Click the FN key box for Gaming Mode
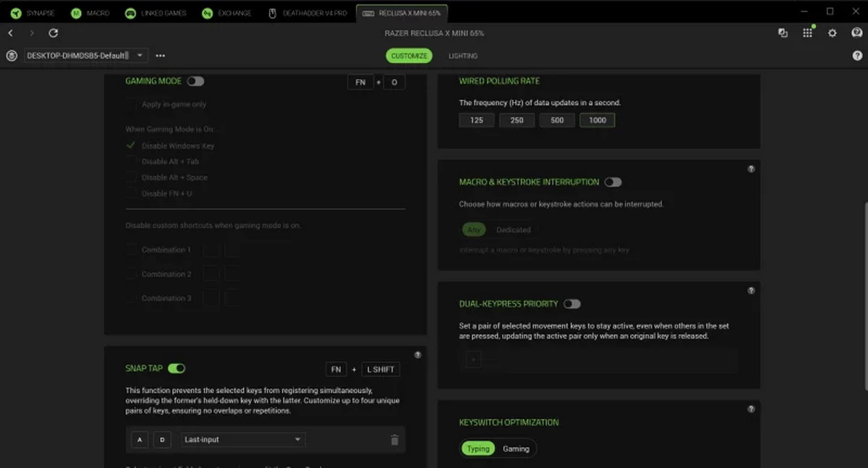 (360, 82)
